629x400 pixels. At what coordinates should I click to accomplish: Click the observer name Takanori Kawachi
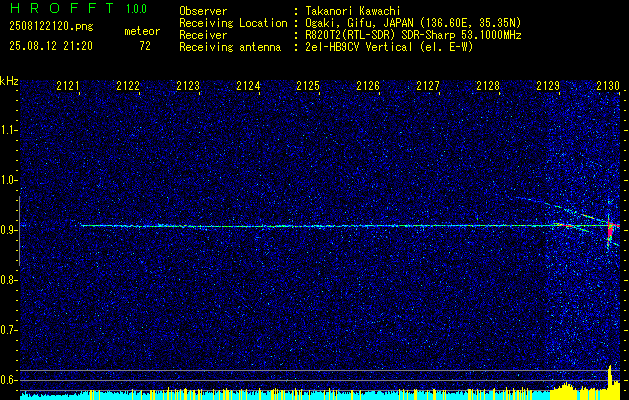[x=353, y=11]
